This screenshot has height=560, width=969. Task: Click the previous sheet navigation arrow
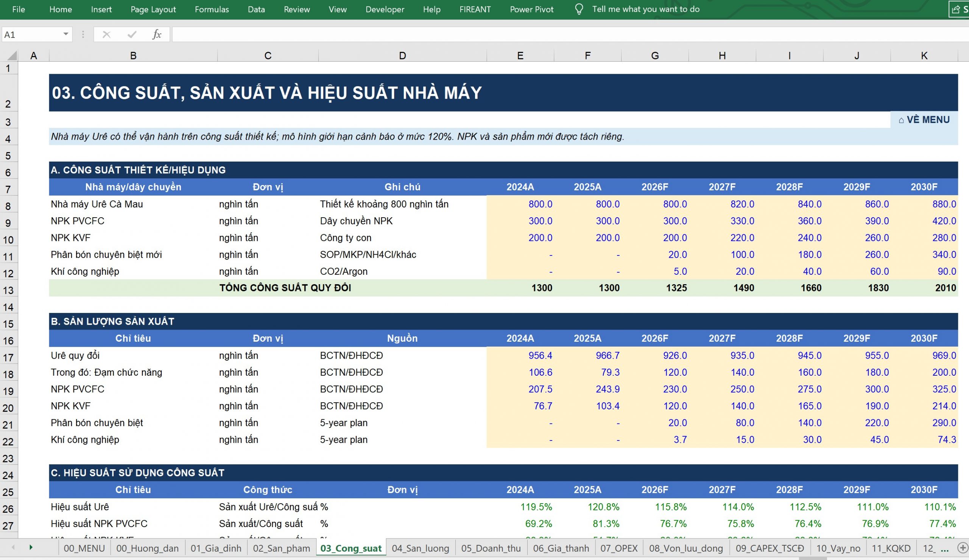[14, 547]
